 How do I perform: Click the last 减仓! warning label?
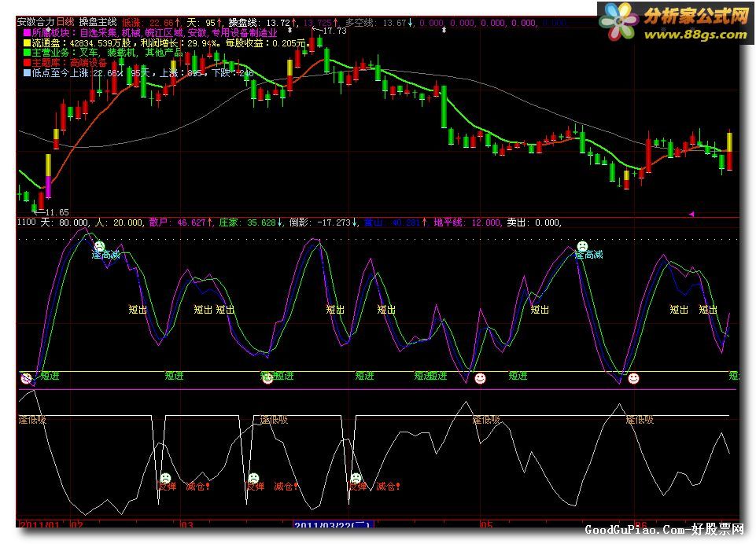[x=388, y=486]
